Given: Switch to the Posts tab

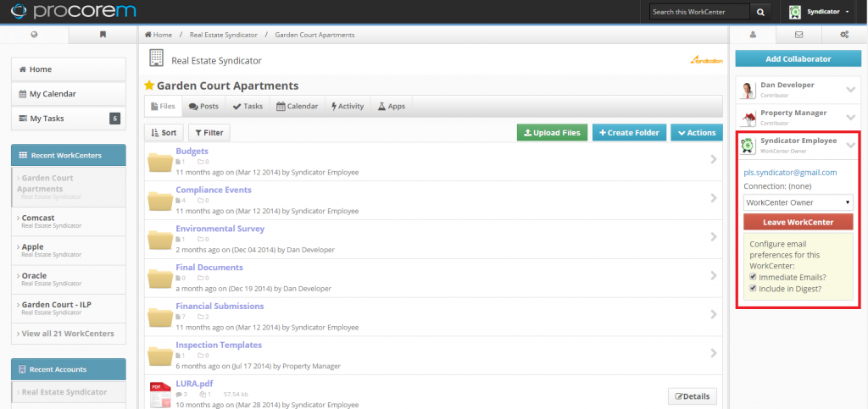Looking at the screenshot, I should 203,106.
